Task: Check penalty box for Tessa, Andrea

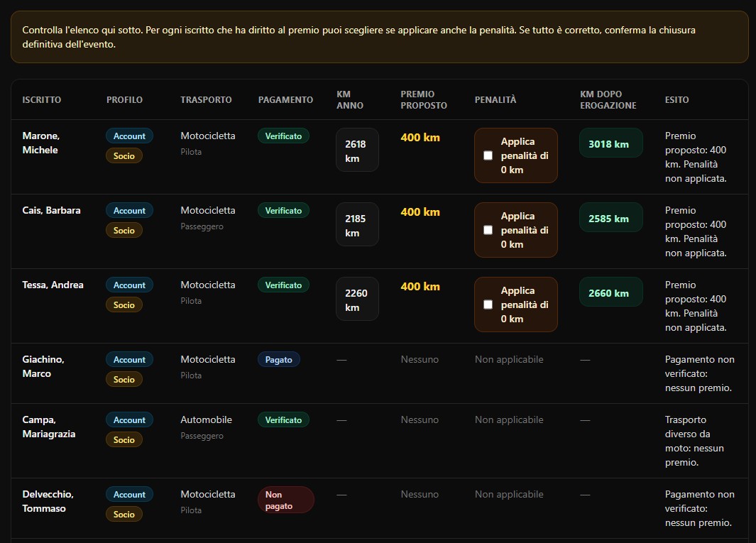Action: (x=488, y=305)
